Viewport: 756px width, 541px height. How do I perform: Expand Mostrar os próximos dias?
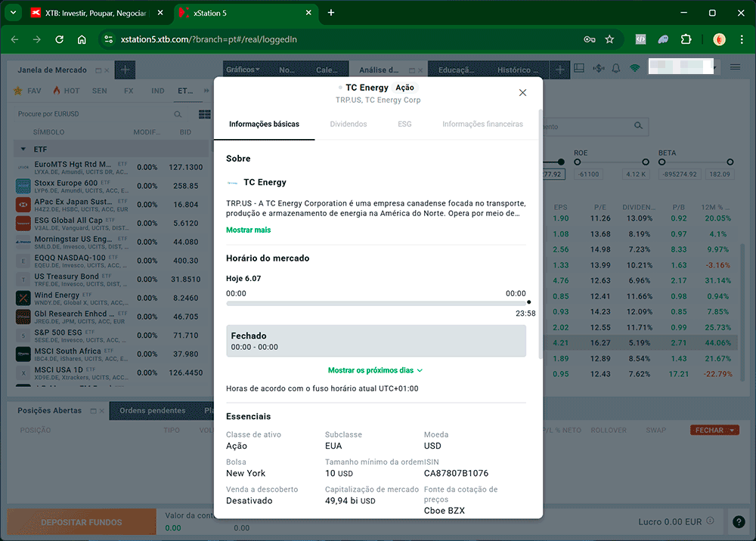tap(375, 370)
